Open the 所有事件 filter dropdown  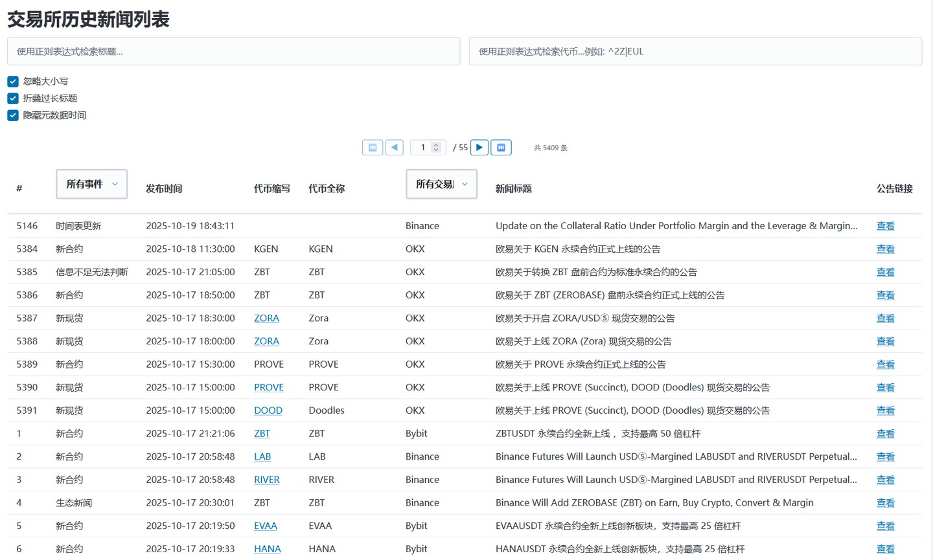91,184
